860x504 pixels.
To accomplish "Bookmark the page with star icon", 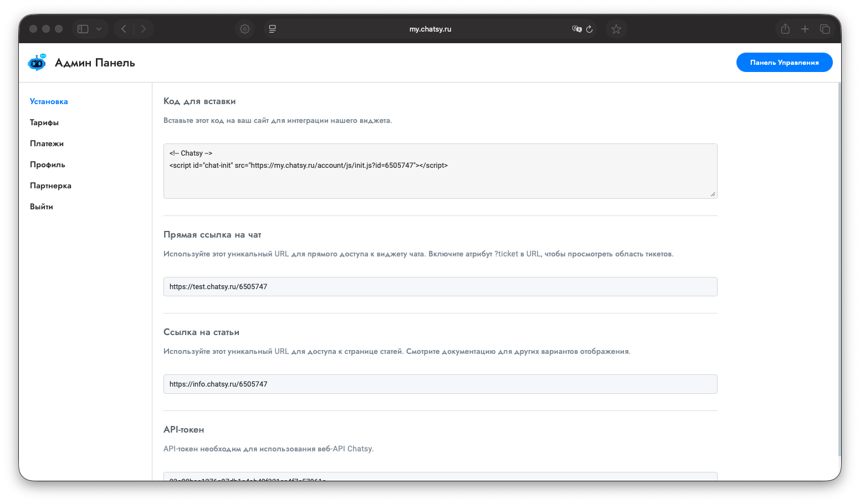I will point(616,29).
